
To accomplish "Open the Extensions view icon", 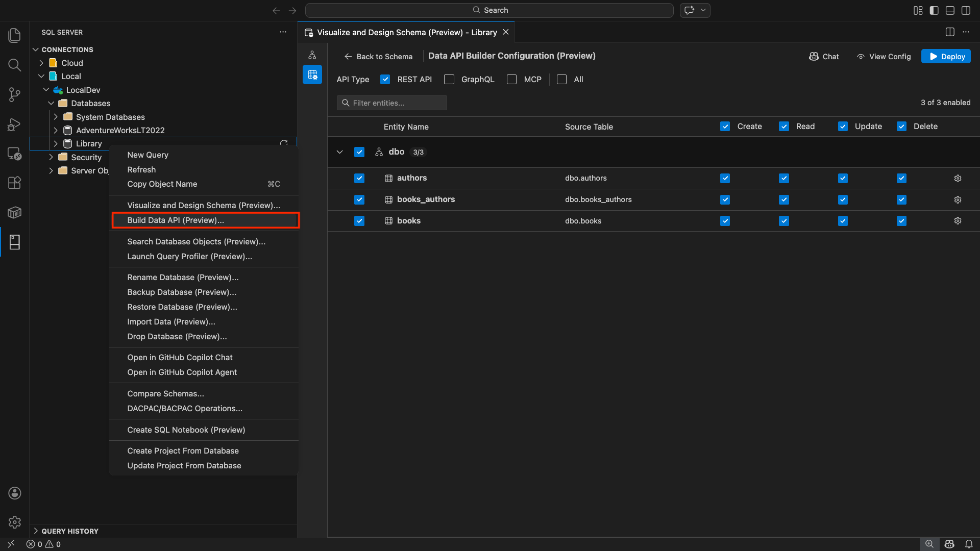I will tap(14, 183).
